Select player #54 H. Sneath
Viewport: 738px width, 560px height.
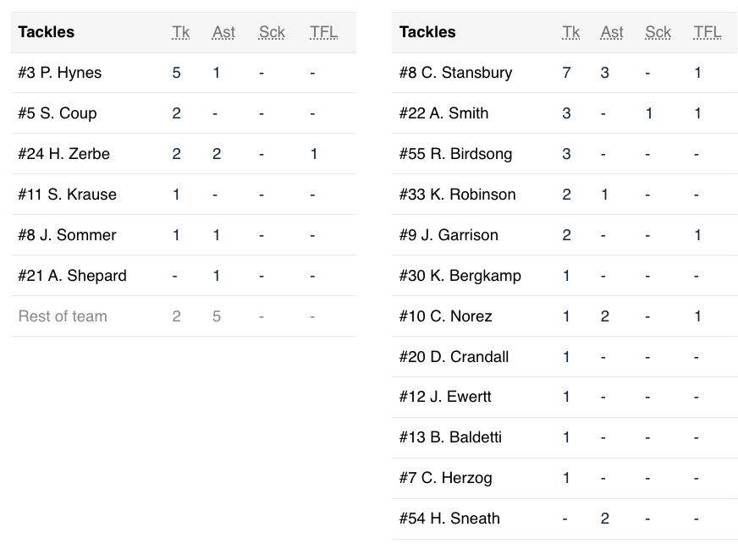(x=449, y=519)
